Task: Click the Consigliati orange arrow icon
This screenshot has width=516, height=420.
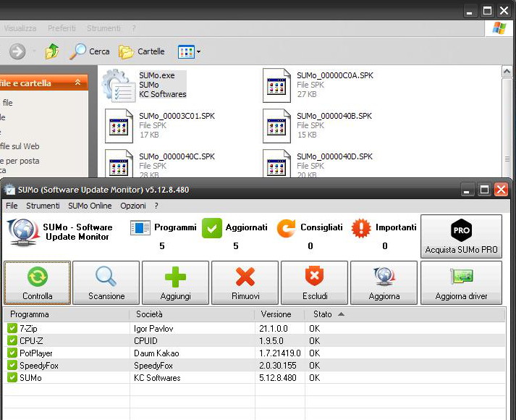Action: pyautogui.click(x=286, y=228)
